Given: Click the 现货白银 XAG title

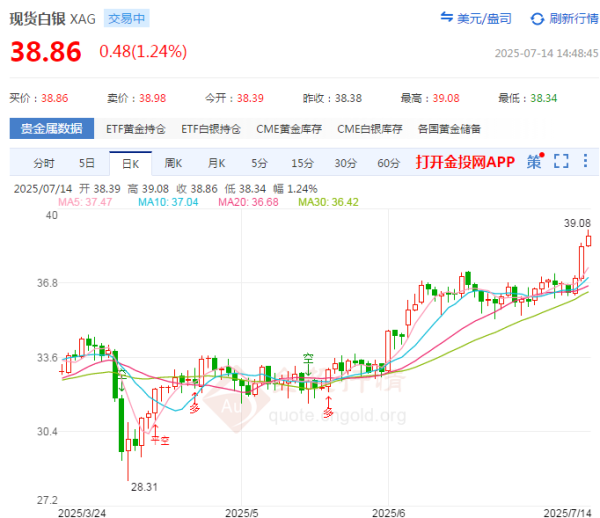Looking at the screenshot, I should 52,18.
